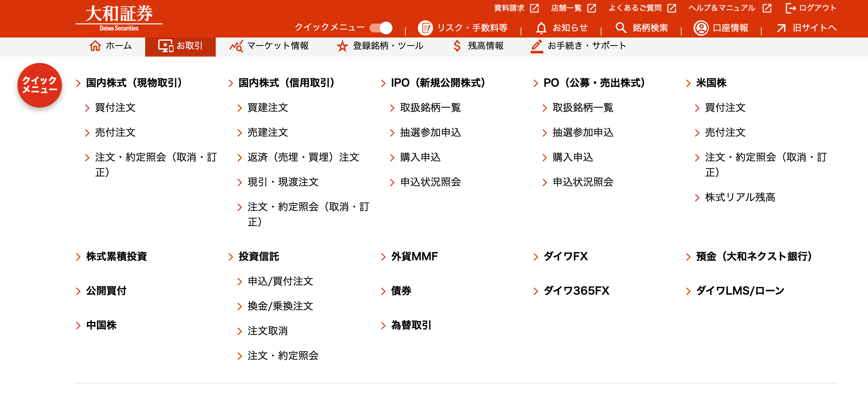Click the 店舗一覧 link

click(x=566, y=8)
